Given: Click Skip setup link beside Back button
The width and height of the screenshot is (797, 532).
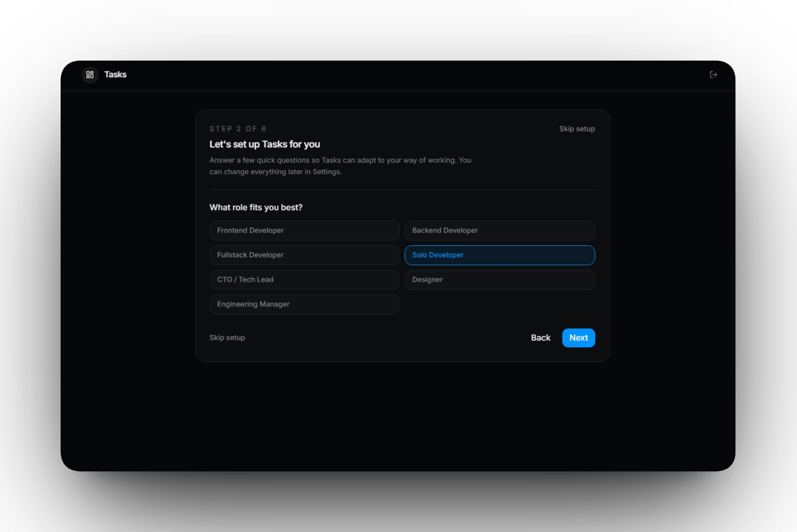Looking at the screenshot, I should coord(227,338).
